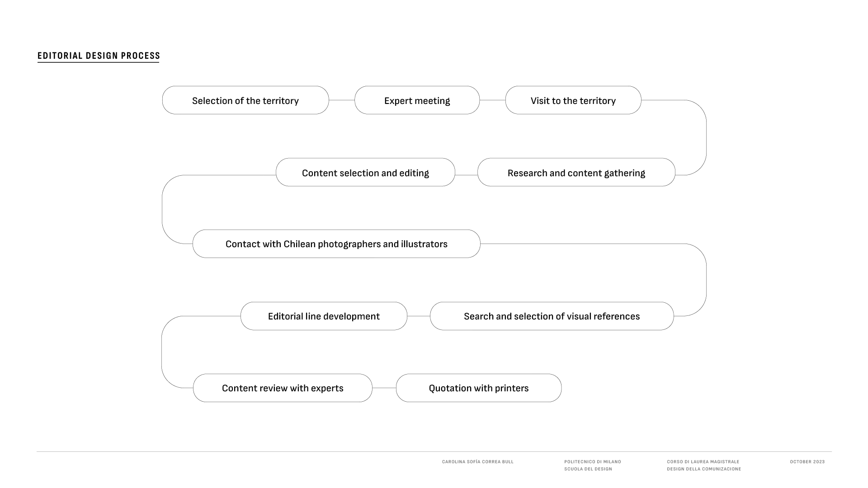Click connector between Content review and Quotation
This screenshot has width=868, height=488.
pyautogui.click(x=384, y=388)
